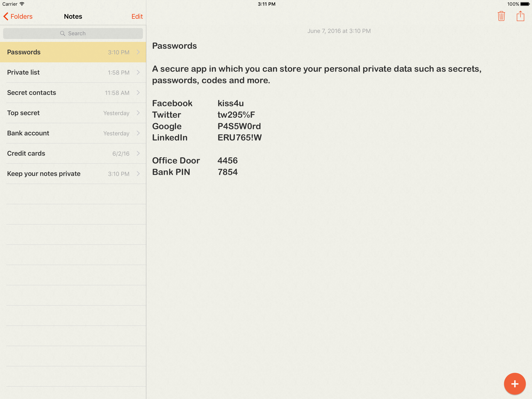This screenshot has width=532, height=399.
Task: Tap the Wi-Fi status icon
Action: [x=22, y=4]
